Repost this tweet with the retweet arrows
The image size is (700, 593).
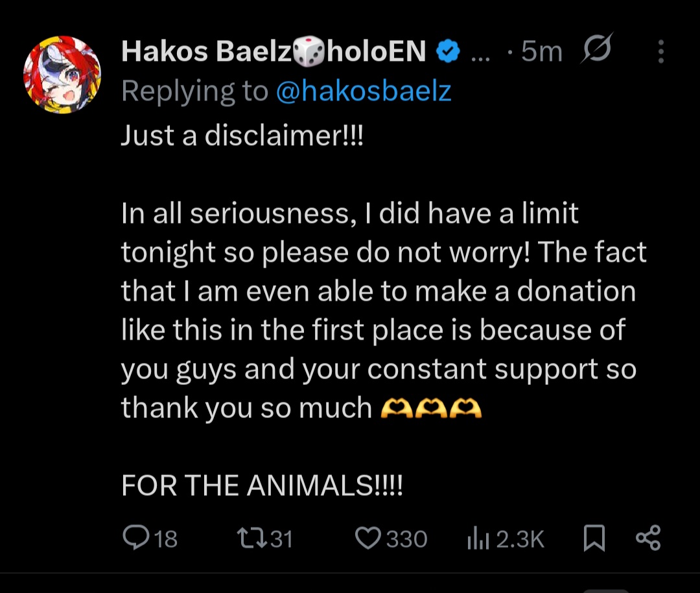point(252,538)
